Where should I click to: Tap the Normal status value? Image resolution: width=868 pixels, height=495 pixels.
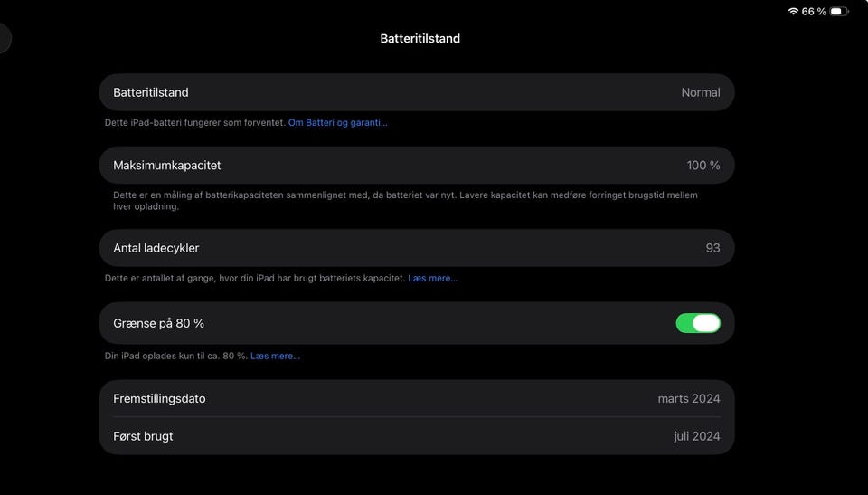point(700,92)
